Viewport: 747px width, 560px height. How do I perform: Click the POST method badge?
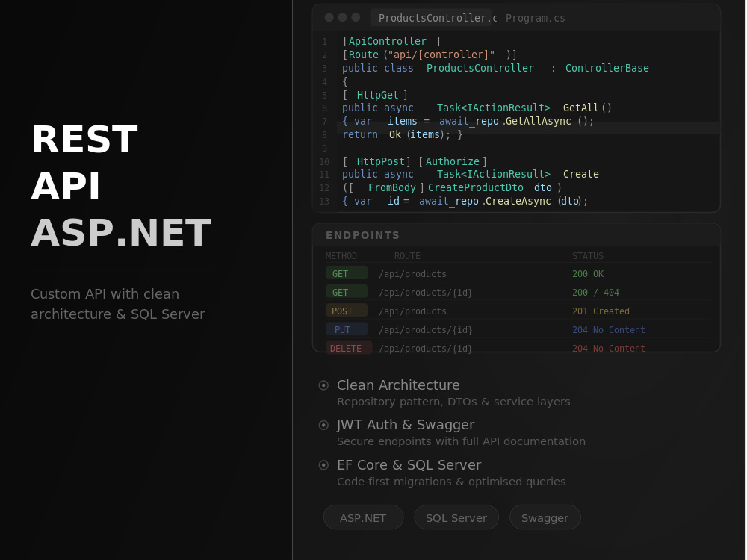[x=347, y=311]
